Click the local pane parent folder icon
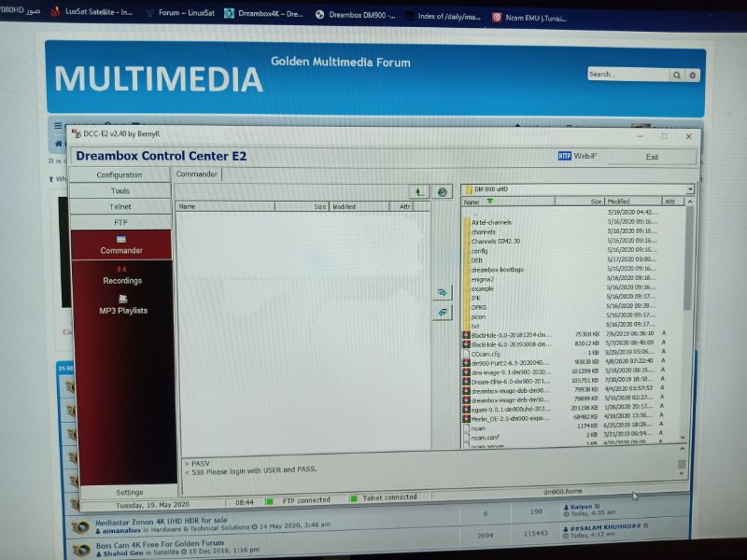The height and width of the screenshot is (560, 747). 420,191
